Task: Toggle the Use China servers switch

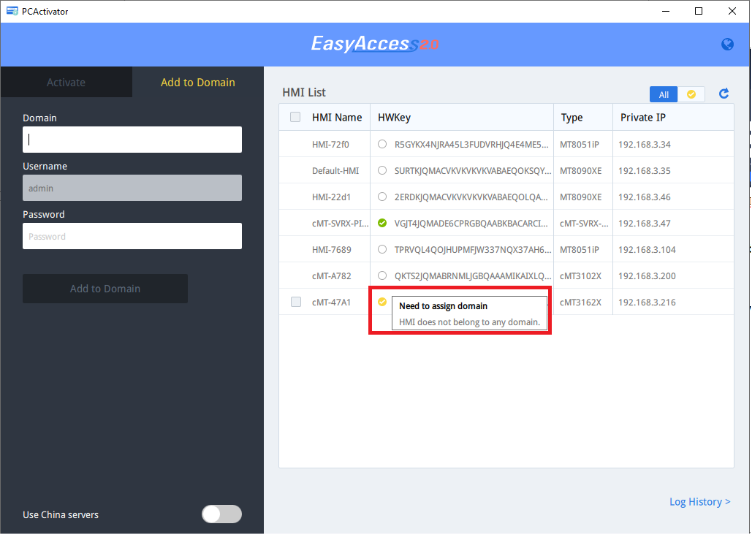Action: 222,514
